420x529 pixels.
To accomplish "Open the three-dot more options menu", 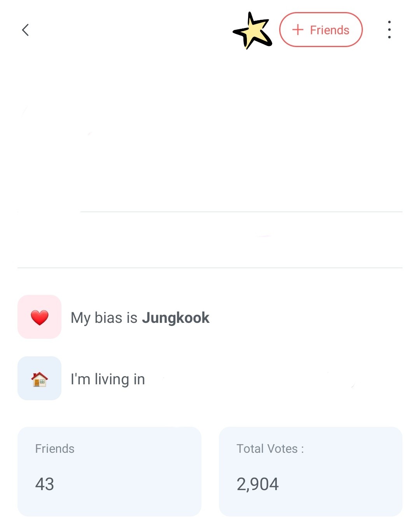I will pyautogui.click(x=389, y=30).
